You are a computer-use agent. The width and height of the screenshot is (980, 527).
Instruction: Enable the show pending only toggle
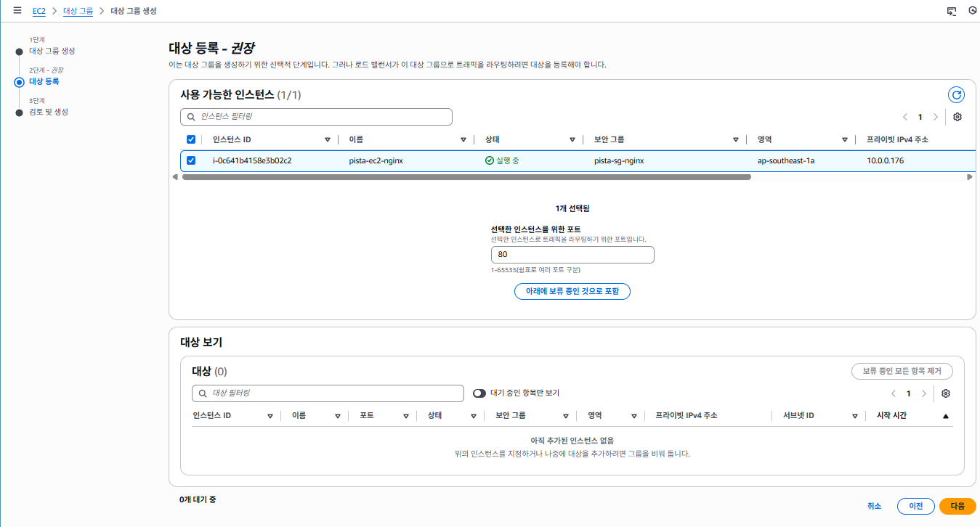(x=479, y=393)
